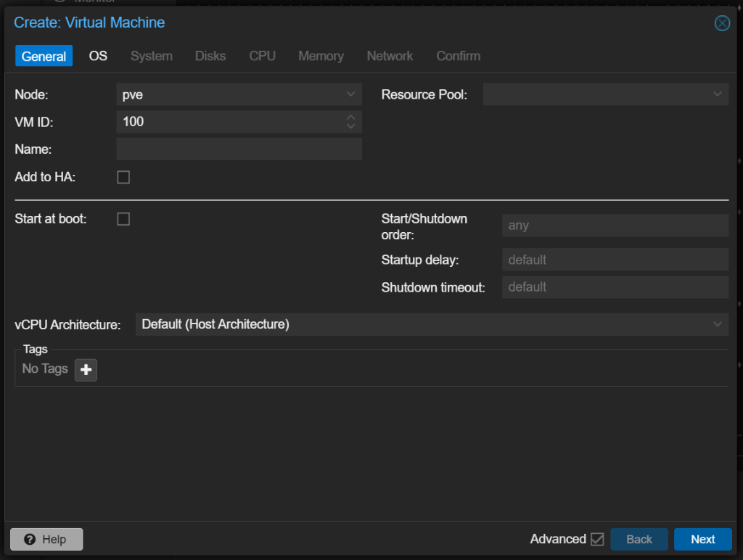Image resolution: width=743 pixels, height=560 pixels.
Task: Switch to the CPU tab
Action: pos(263,56)
